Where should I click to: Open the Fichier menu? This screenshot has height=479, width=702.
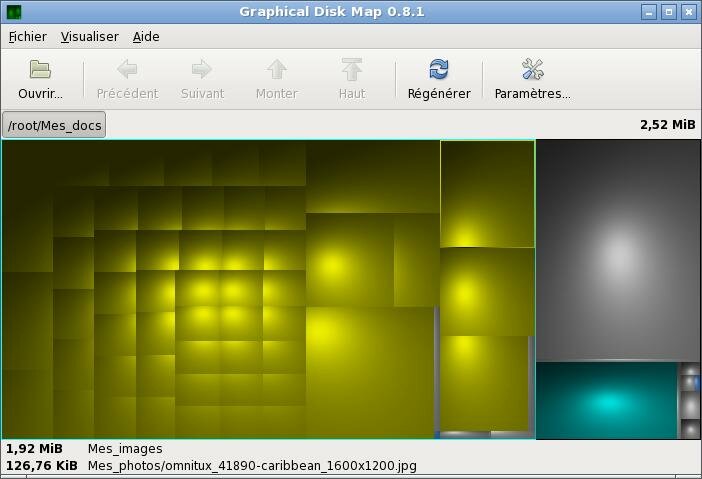(x=28, y=37)
